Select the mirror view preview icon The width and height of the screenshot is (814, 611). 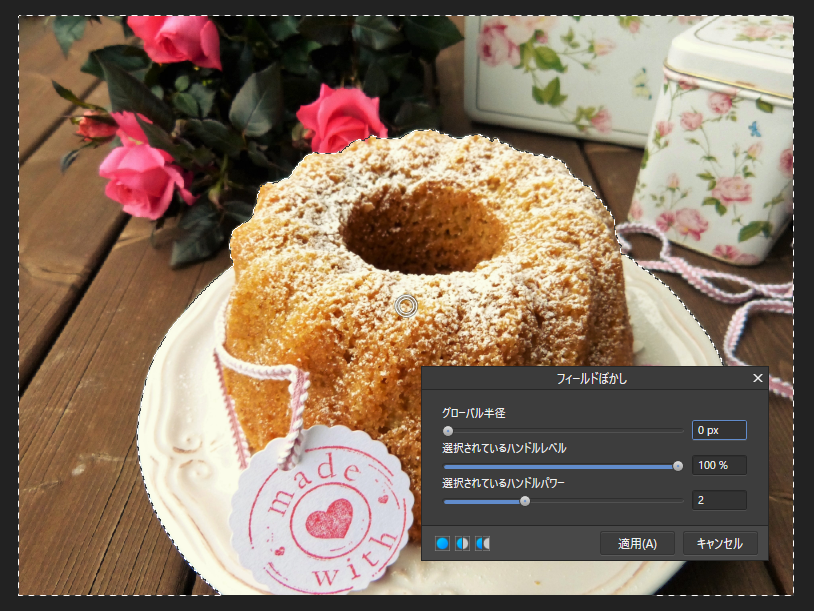483,544
